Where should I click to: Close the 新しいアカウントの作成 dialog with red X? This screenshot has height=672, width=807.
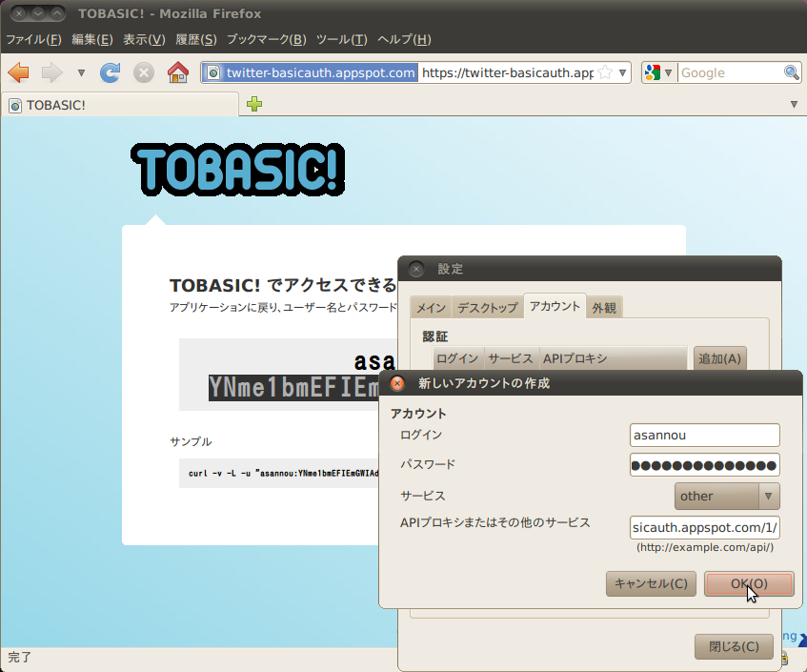pos(396,383)
